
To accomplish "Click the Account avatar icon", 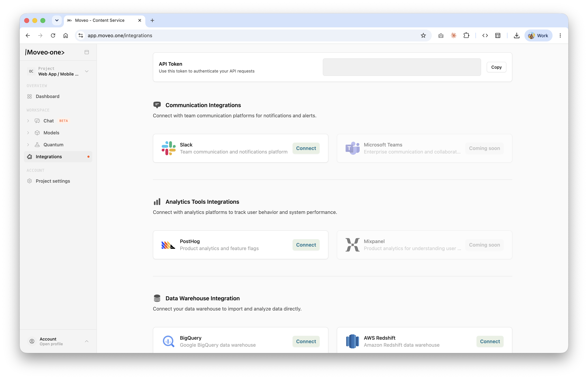I will pos(32,341).
